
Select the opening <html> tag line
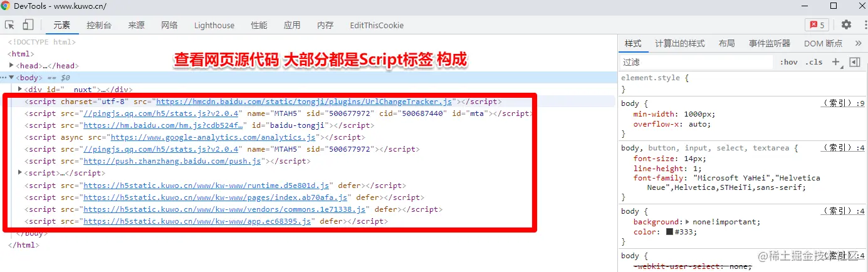[x=21, y=54]
